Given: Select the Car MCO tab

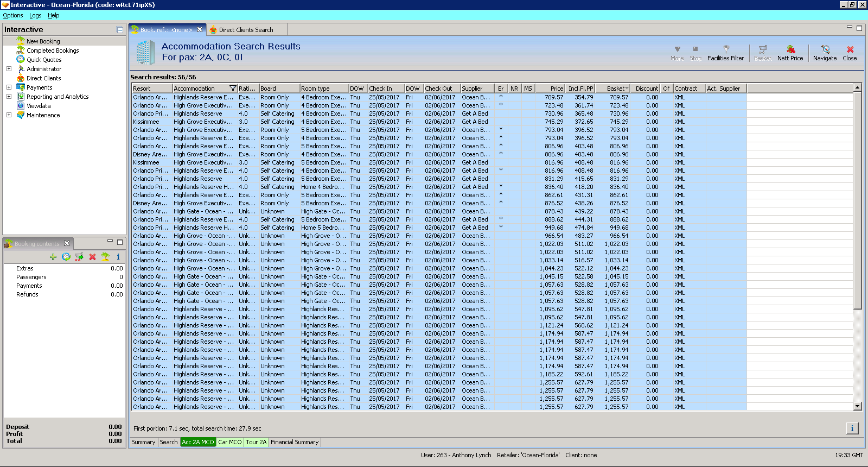Looking at the screenshot, I should (230, 442).
